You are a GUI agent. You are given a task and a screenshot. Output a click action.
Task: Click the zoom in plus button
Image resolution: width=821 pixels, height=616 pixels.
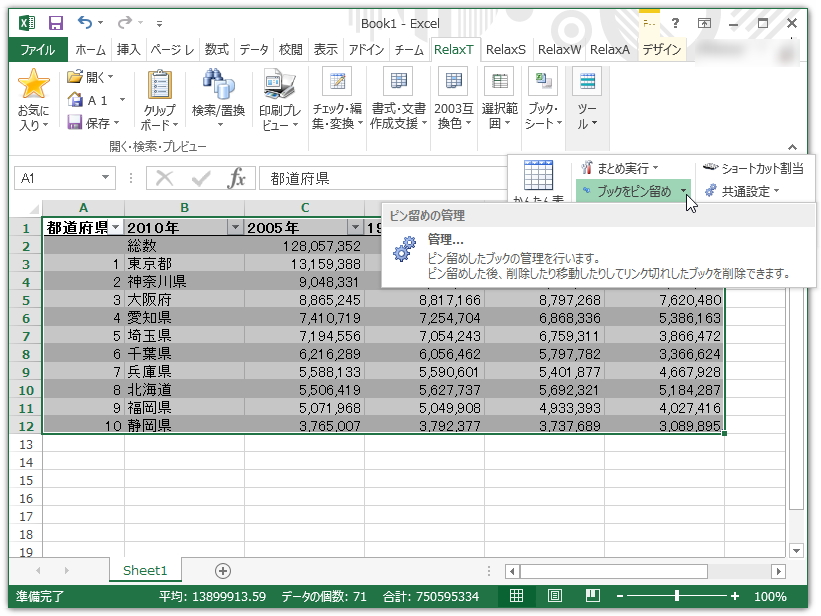735,596
